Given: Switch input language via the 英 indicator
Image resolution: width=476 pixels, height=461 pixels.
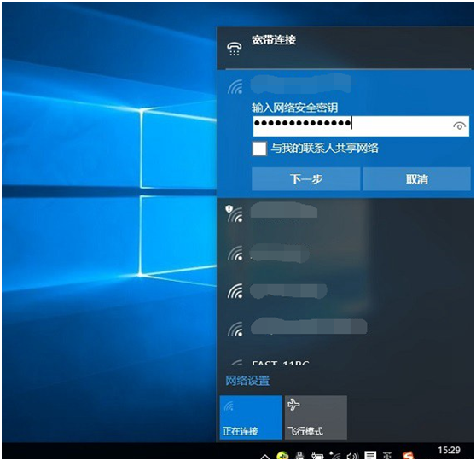Looking at the screenshot, I should tap(387, 456).
